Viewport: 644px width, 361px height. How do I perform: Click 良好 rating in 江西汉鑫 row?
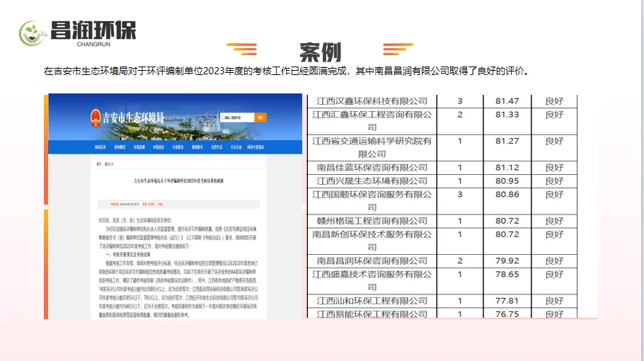[x=554, y=101]
